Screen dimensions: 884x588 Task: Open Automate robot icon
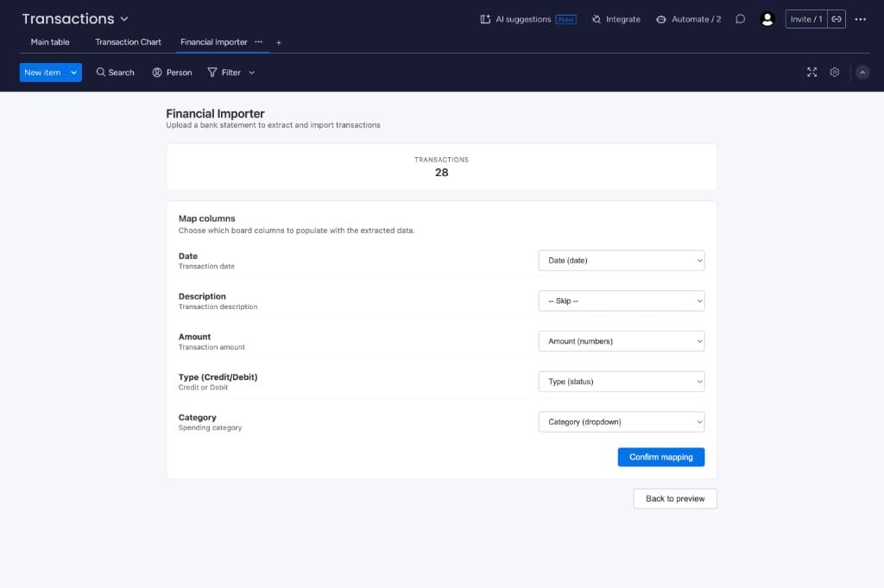coord(661,19)
